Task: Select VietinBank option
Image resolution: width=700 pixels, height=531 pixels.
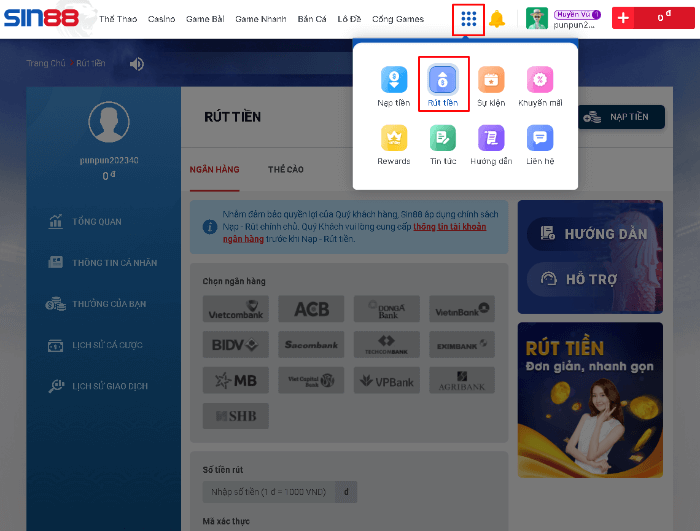Action: coord(462,309)
